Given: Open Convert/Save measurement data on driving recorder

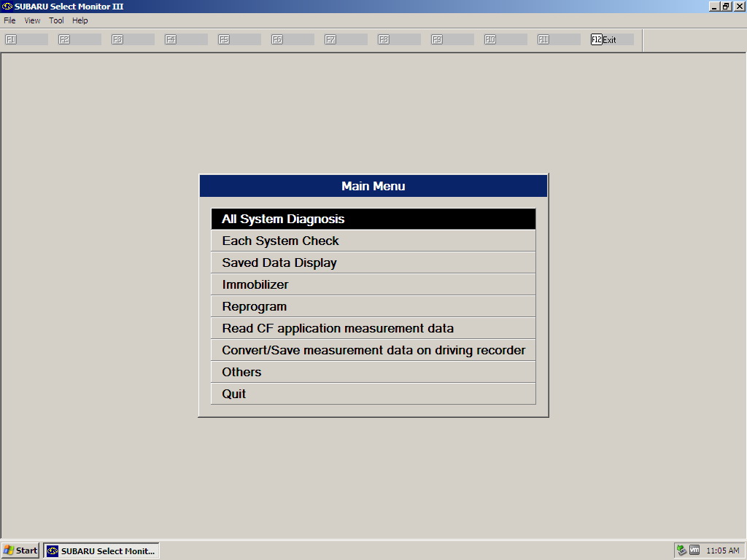Looking at the screenshot, I should point(373,351).
